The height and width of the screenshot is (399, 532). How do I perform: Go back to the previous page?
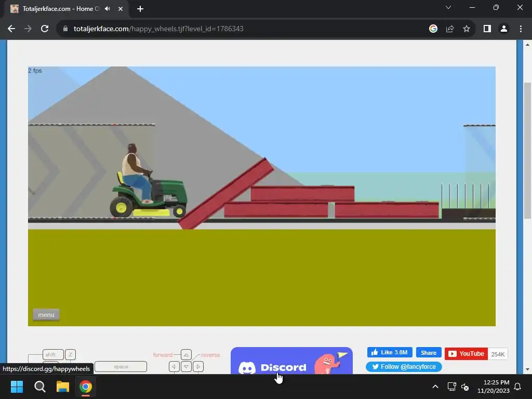11,29
